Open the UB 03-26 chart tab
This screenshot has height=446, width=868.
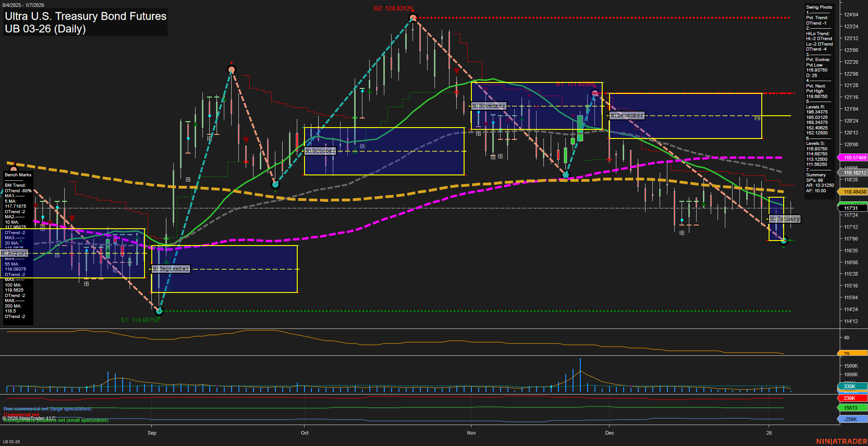coord(11,441)
